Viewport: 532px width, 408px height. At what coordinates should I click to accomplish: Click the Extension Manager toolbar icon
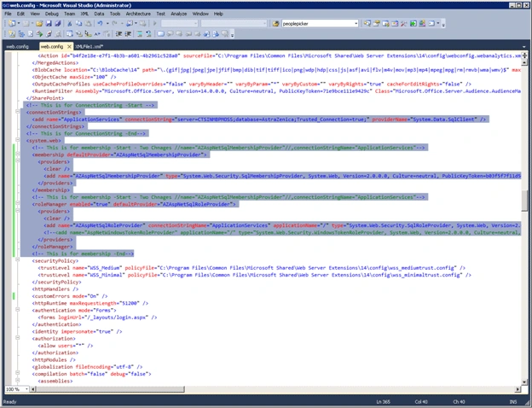[422, 24]
